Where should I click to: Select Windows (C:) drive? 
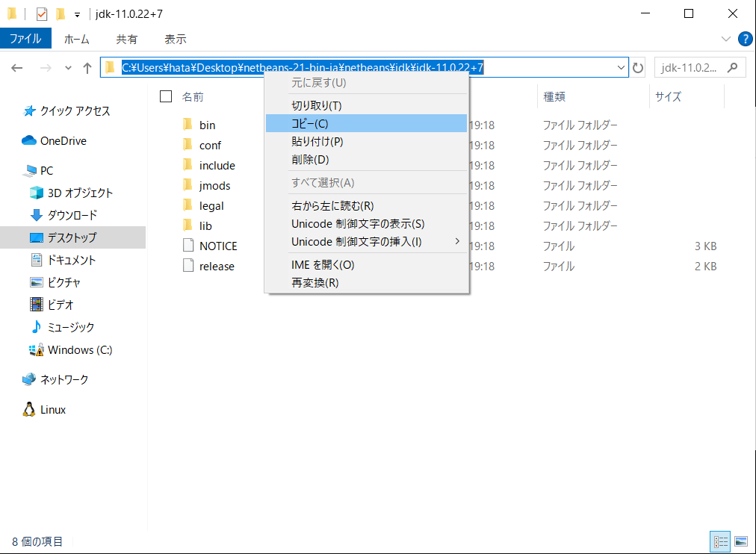pos(71,349)
